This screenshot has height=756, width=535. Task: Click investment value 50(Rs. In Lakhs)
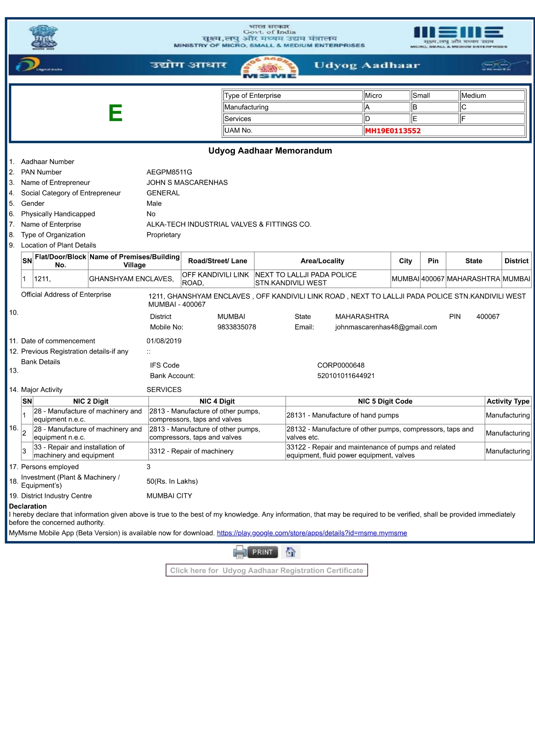pyautogui.click(x=172, y=481)
